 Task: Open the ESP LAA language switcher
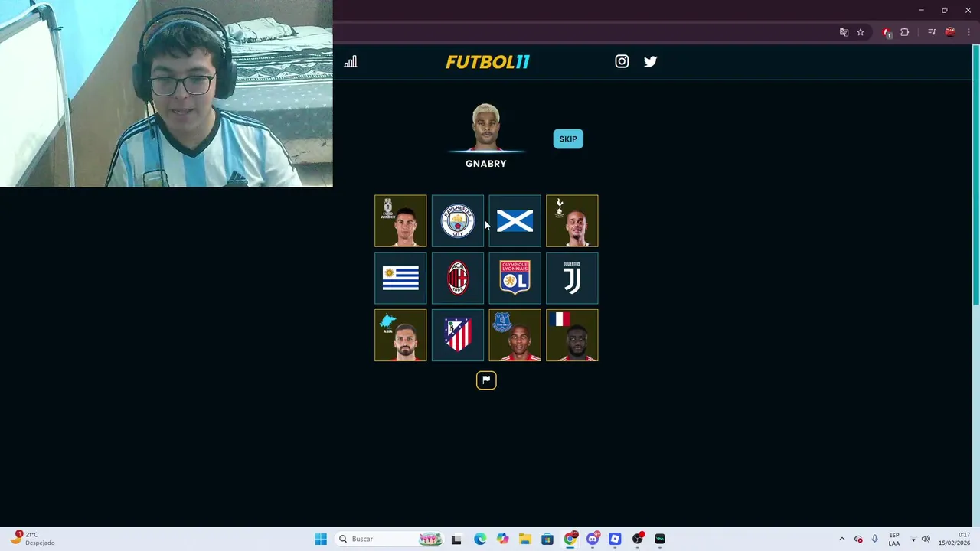click(894, 539)
